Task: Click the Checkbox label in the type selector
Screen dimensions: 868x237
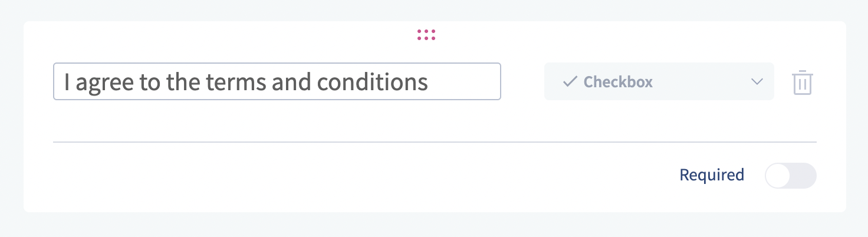Action: click(x=618, y=82)
